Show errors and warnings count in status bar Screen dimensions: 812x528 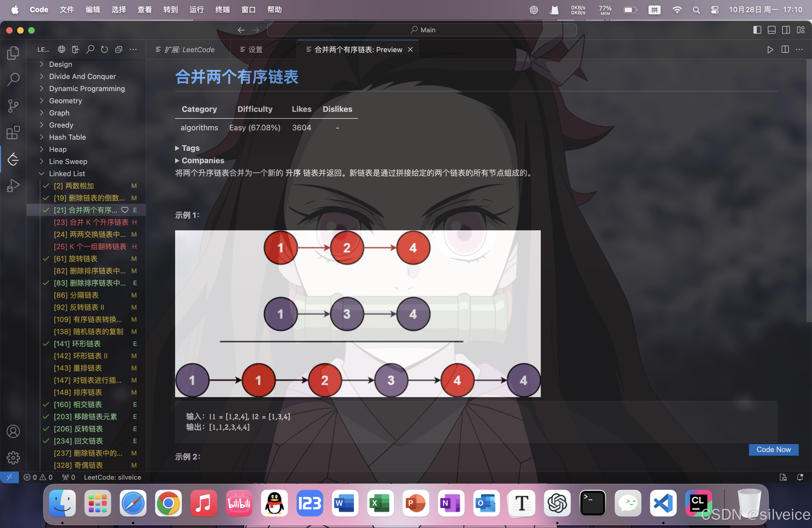point(38,477)
